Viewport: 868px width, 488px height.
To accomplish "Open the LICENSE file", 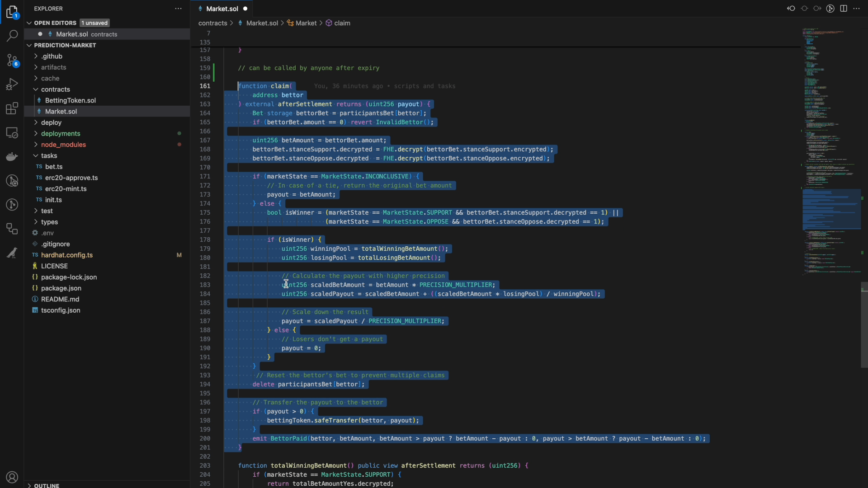I will pyautogui.click(x=54, y=266).
